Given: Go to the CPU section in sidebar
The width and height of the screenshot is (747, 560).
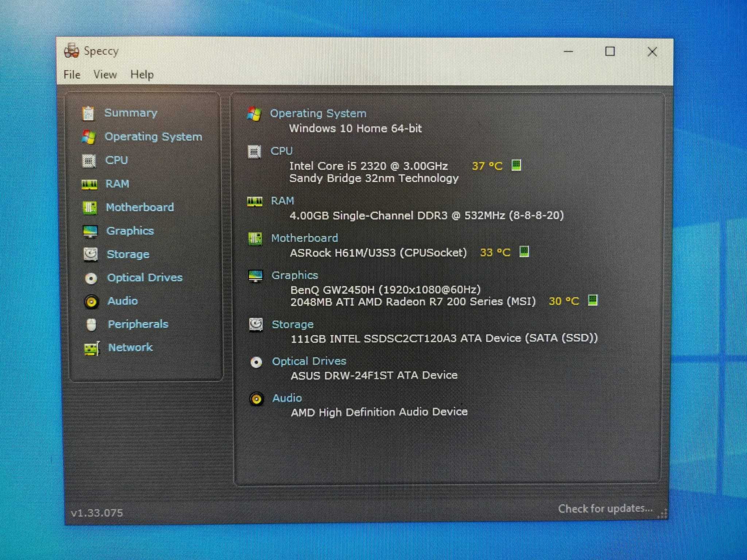Looking at the screenshot, I should 116,160.
